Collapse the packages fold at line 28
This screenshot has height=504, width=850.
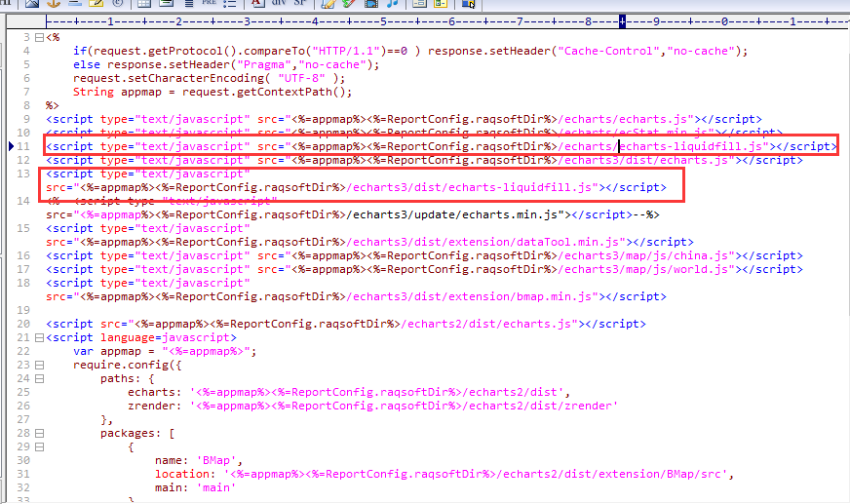39,433
